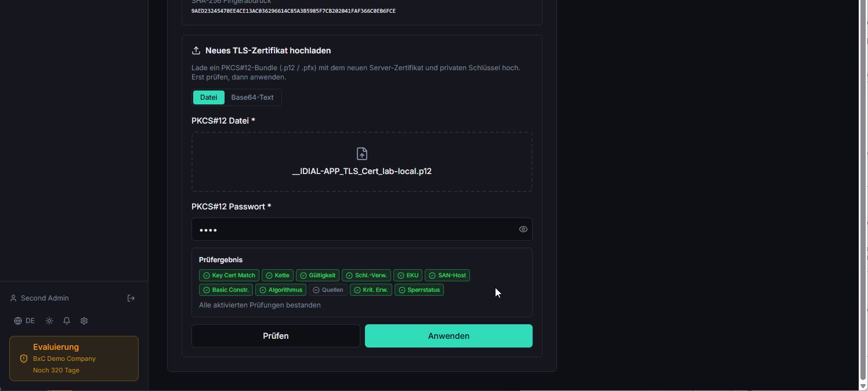Image resolution: width=868 pixels, height=391 pixels.
Task: Select the Datei tab
Action: point(208,97)
